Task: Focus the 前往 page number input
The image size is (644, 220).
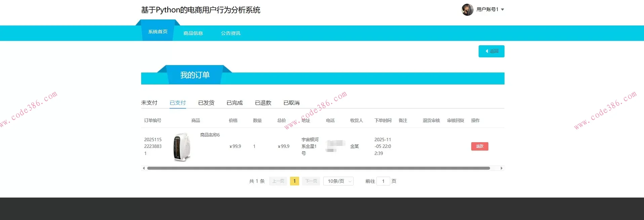Action: 383,181
